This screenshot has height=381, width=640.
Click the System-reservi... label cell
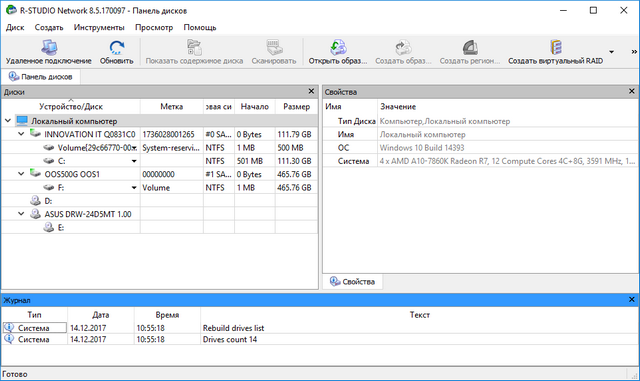tap(171, 148)
